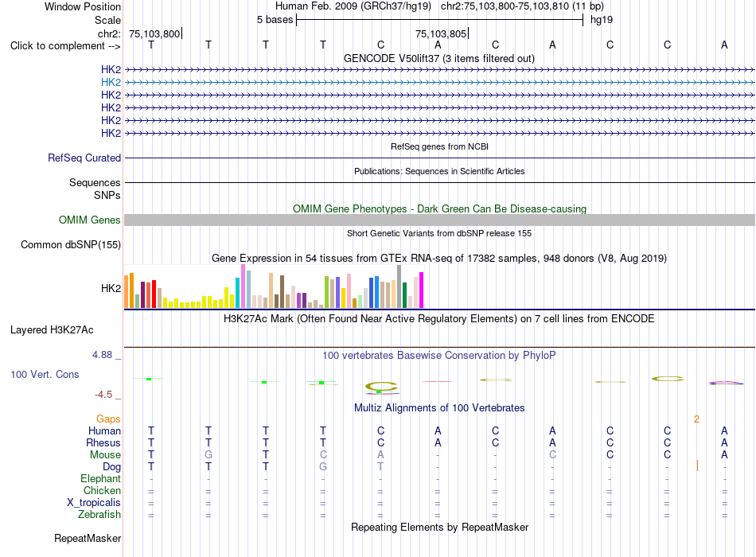Image resolution: width=756 pixels, height=557 pixels.
Task: Select the gray OMIM Genes bar
Action: (x=439, y=220)
